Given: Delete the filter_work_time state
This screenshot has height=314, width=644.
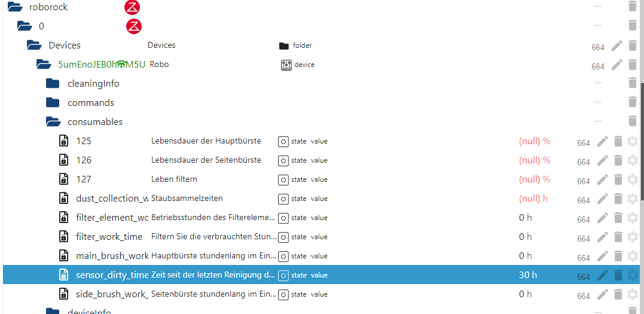Looking at the screenshot, I should [618, 237].
